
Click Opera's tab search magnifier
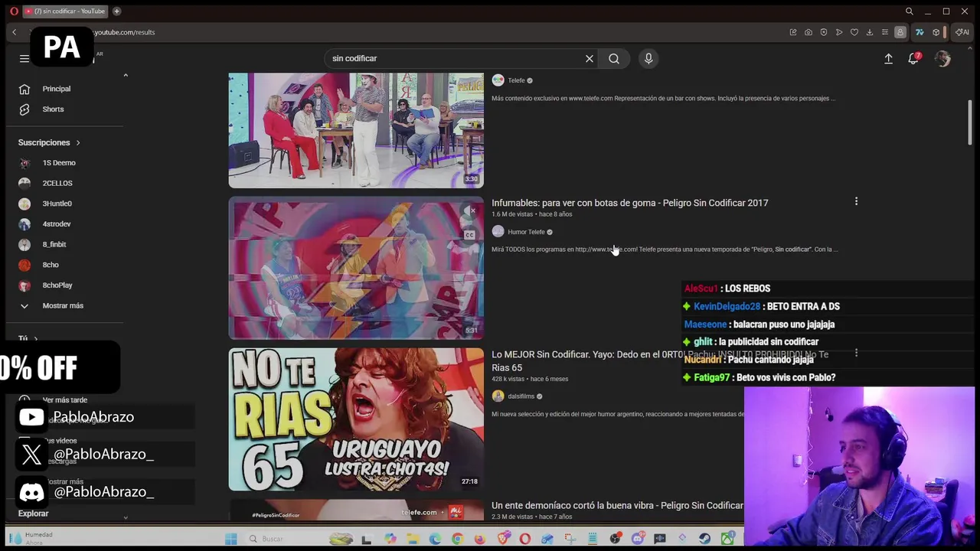click(x=910, y=11)
